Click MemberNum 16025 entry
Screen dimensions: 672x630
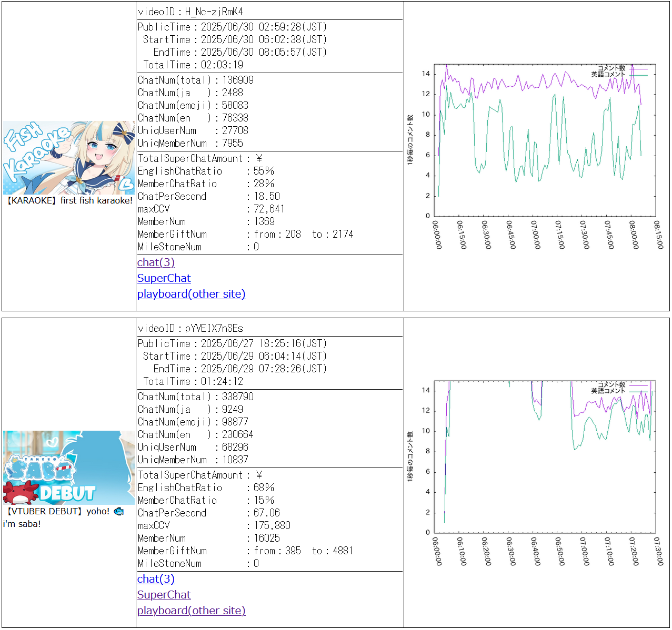tap(209, 538)
